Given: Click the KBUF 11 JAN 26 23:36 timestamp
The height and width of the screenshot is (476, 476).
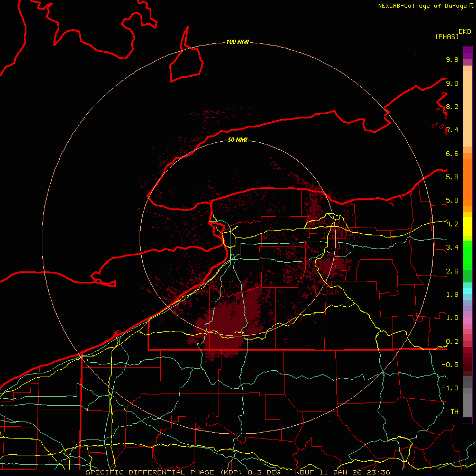Looking at the screenshot, I should pyautogui.click(x=342, y=472).
